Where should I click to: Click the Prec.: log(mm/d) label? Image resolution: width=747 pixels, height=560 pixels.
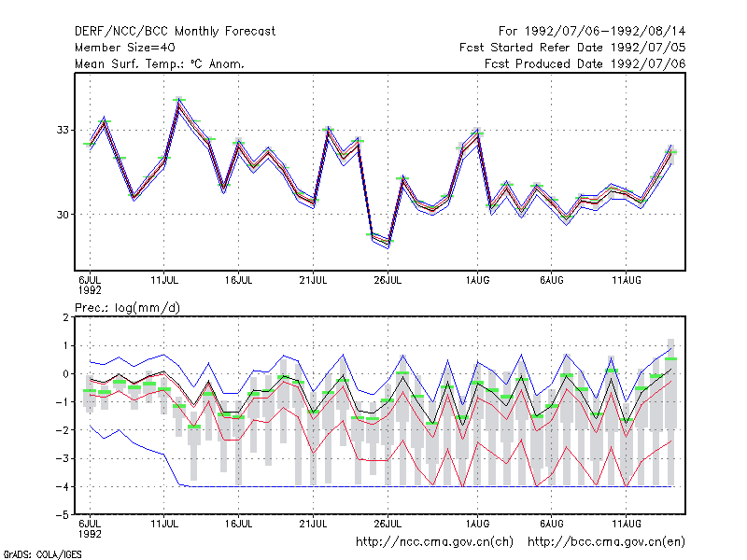pos(127,308)
